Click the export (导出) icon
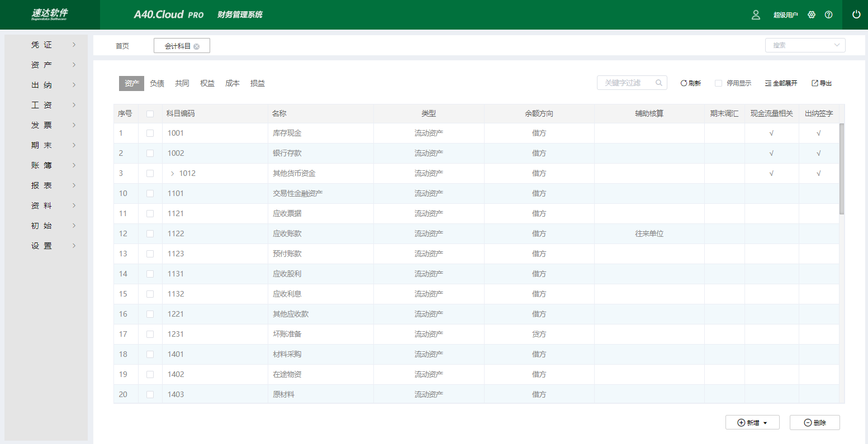868x444 pixels. click(820, 83)
